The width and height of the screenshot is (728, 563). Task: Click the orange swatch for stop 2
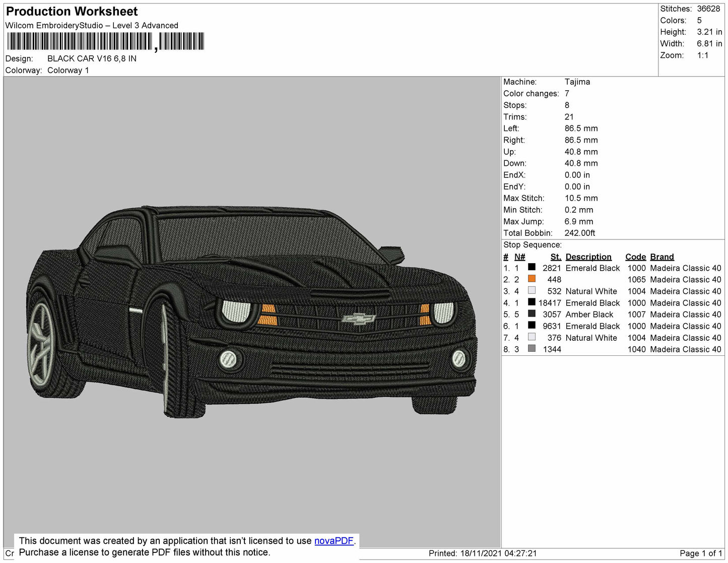[x=532, y=279]
